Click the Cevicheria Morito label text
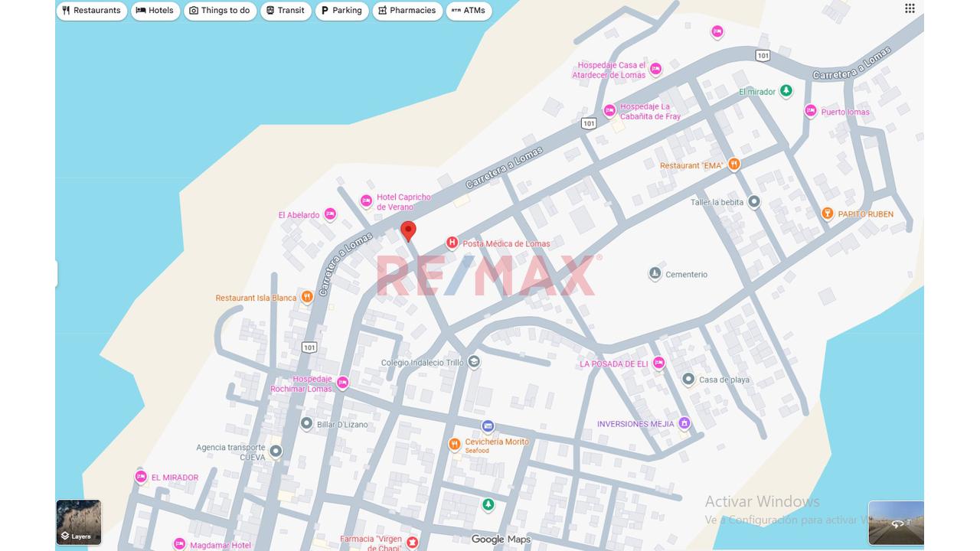Screen dimensions: 980x551 pos(497,442)
